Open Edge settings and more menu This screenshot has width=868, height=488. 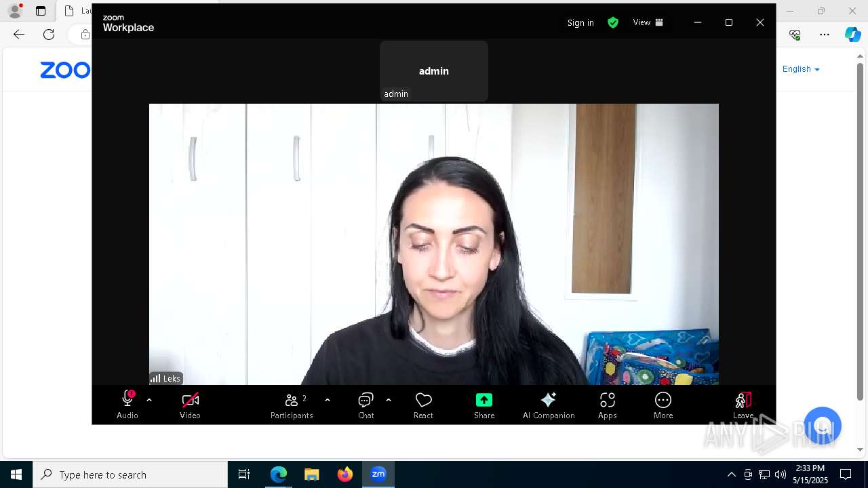(x=825, y=35)
